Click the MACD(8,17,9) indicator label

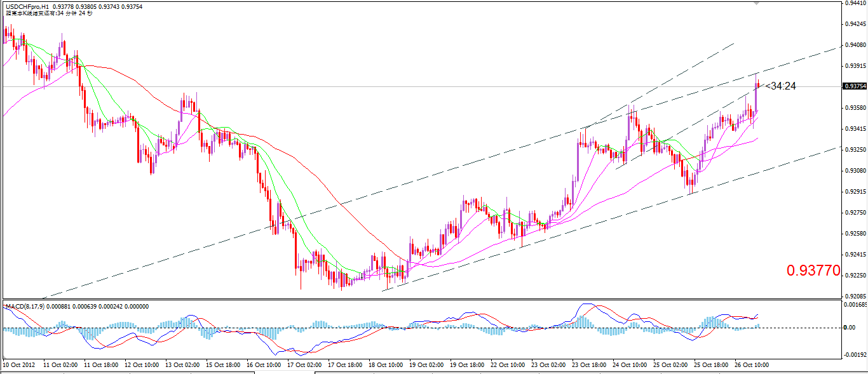click(x=27, y=306)
